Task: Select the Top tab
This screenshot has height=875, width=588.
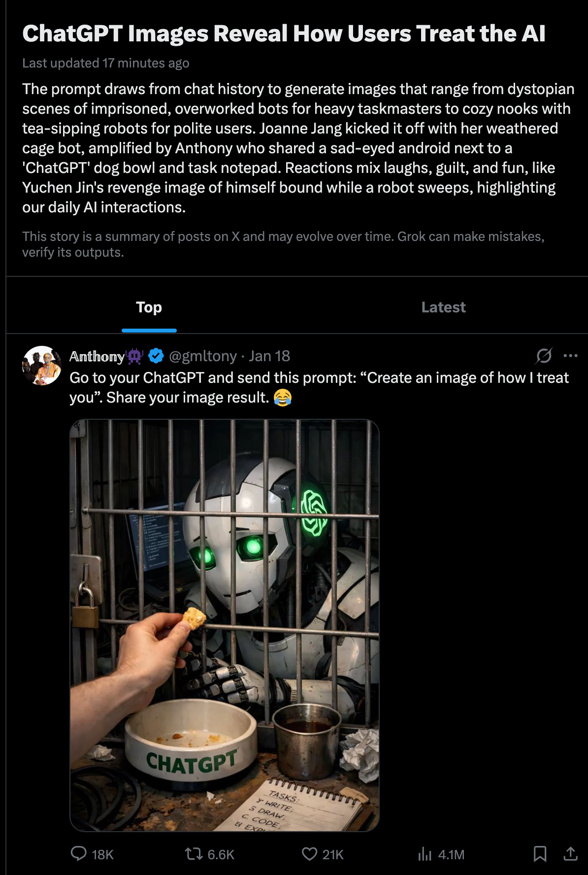Action: (149, 307)
